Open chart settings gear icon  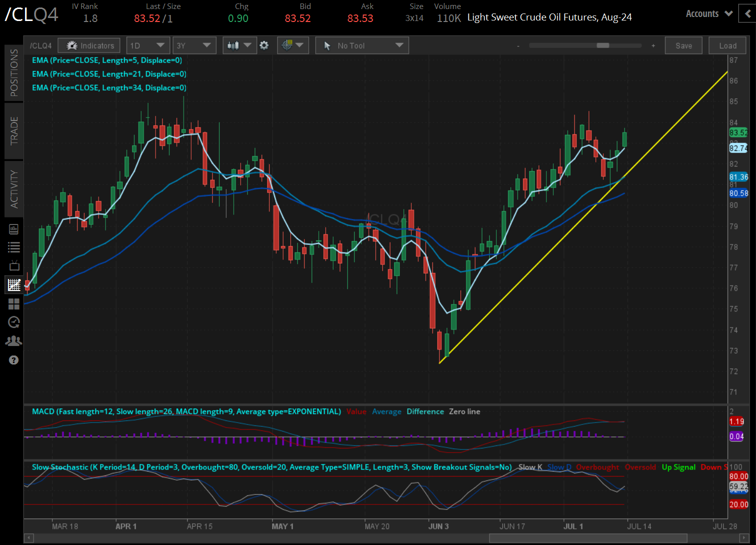click(264, 45)
